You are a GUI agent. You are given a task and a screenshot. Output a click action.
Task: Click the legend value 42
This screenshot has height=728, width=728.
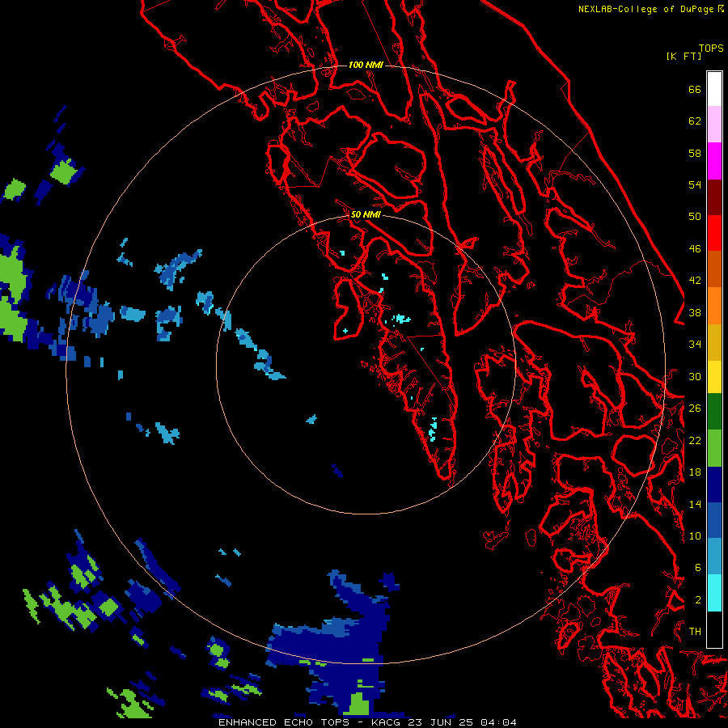(x=695, y=280)
